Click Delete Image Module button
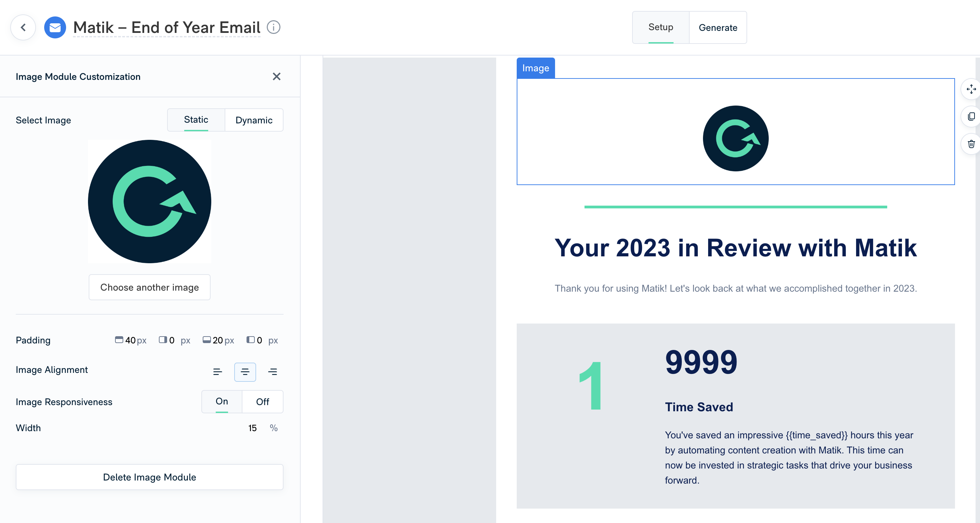Screen dimensions: 980x523 click(150, 477)
